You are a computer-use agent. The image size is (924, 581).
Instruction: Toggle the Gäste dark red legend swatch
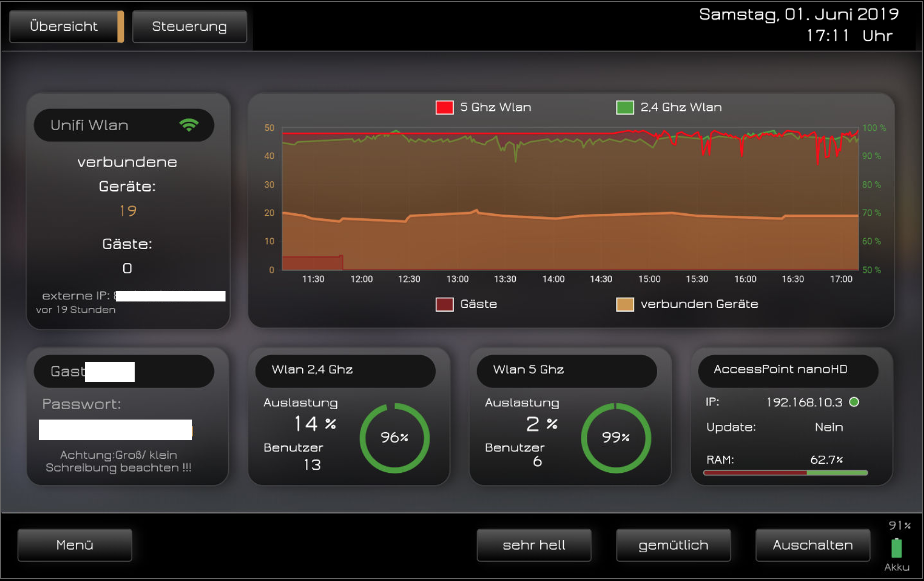(x=444, y=304)
